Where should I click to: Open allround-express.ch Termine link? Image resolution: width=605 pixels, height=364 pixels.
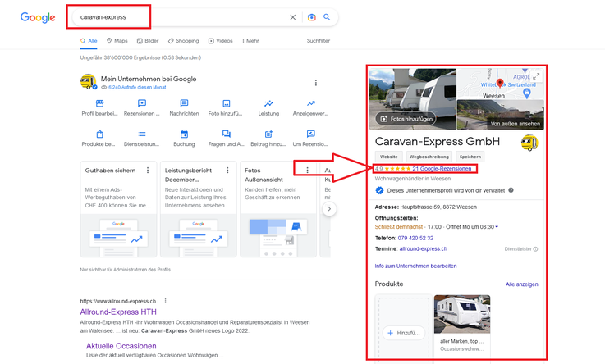pyautogui.click(x=424, y=249)
